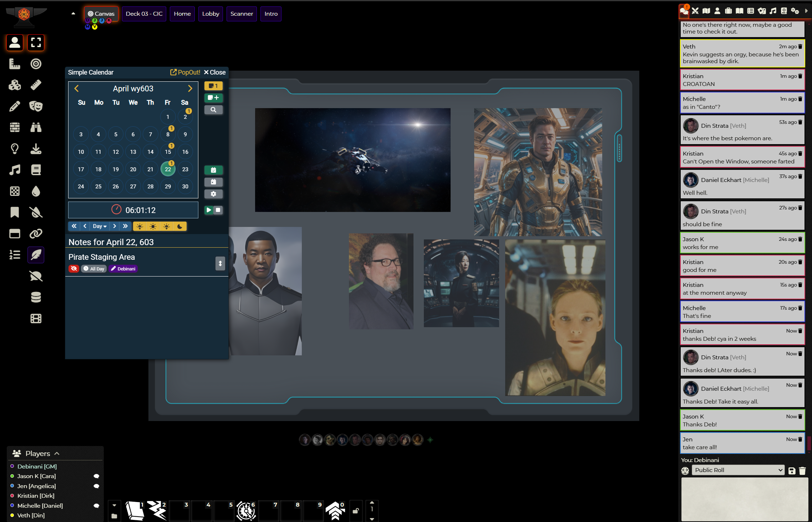Toggle the chat-slash icon in left toolbar
This screenshot has width=812, height=522.
coord(36,276)
